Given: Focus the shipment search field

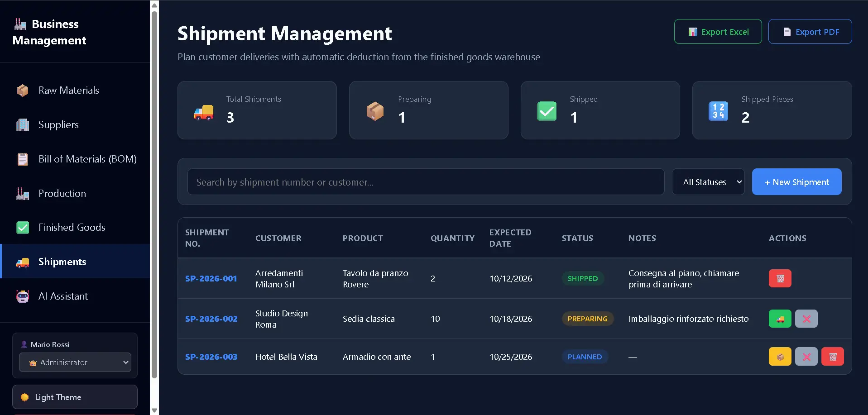Looking at the screenshot, I should coord(426,182).
